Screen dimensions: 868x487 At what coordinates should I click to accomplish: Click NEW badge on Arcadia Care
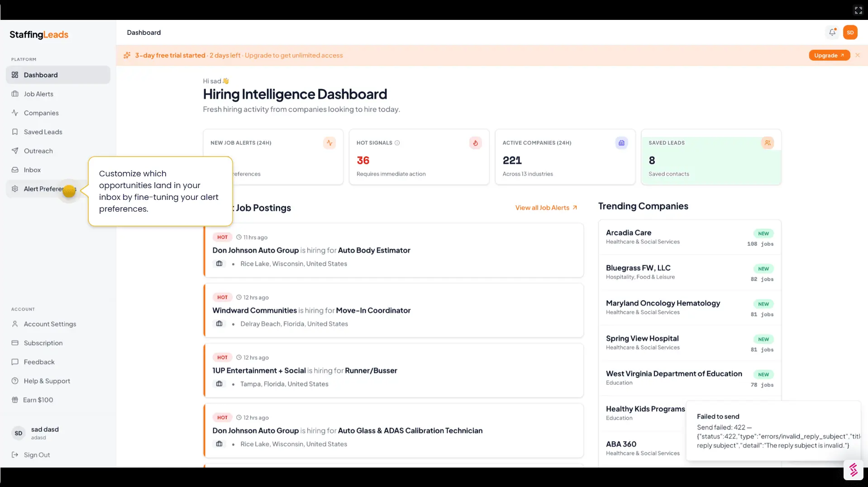pos(763,233)
